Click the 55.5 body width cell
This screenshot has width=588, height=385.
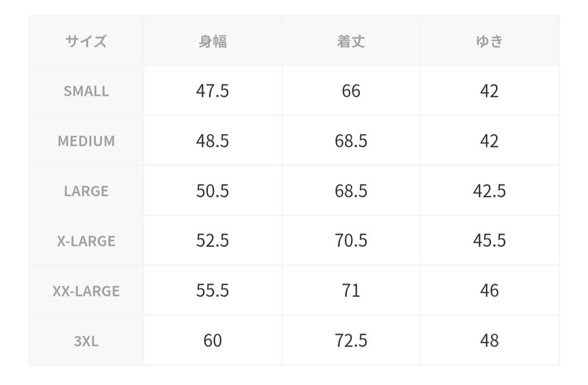coord(212,291)
